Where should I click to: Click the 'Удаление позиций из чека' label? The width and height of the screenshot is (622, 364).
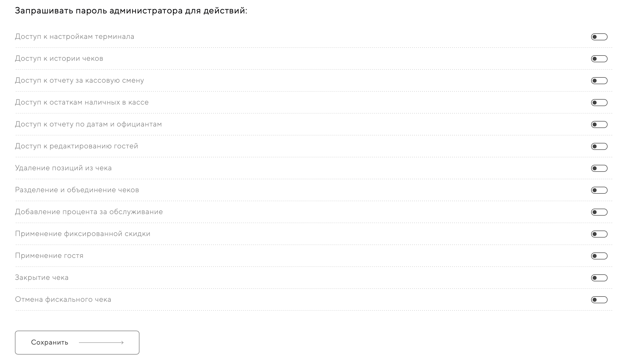(x=63, y=168)
